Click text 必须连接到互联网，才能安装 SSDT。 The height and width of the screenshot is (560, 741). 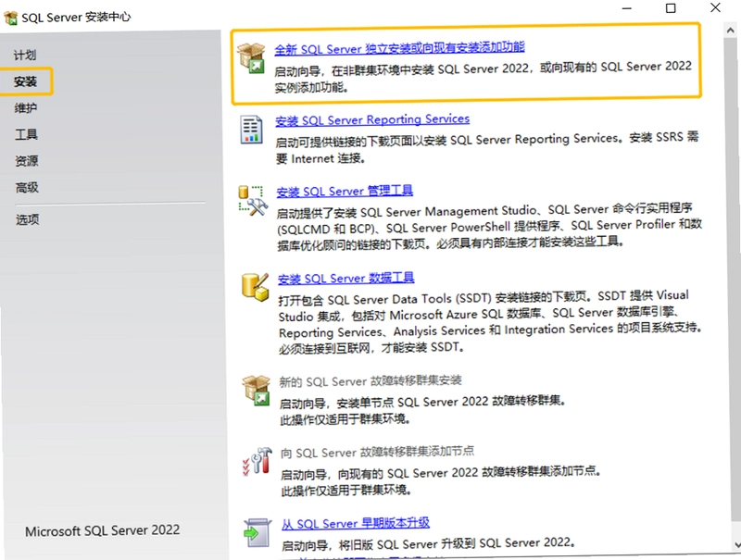pyautogui.click(x=371, y=348)
